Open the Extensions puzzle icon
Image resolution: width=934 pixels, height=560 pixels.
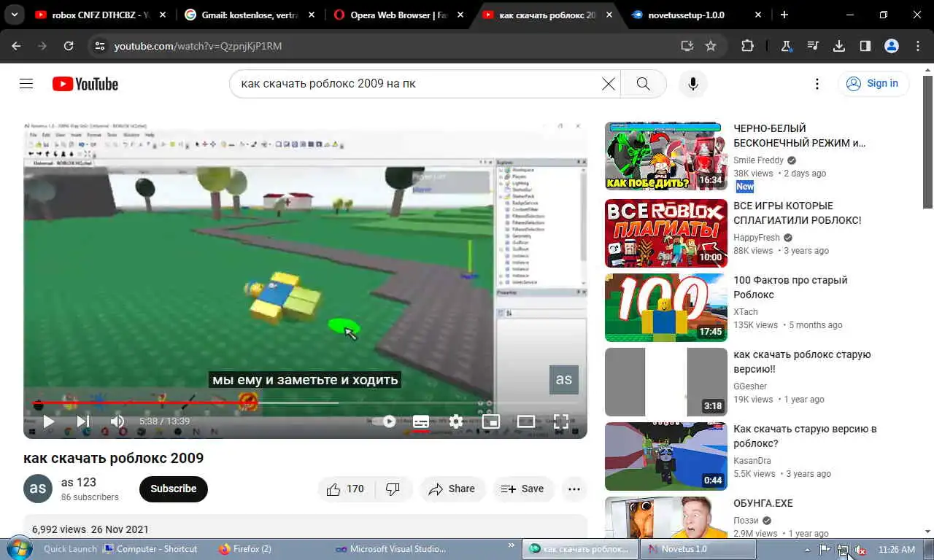747,46
